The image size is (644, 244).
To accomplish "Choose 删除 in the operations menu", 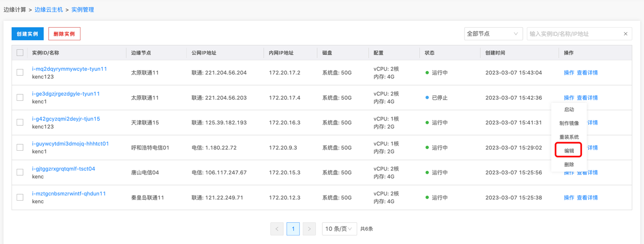I will 569,165.
